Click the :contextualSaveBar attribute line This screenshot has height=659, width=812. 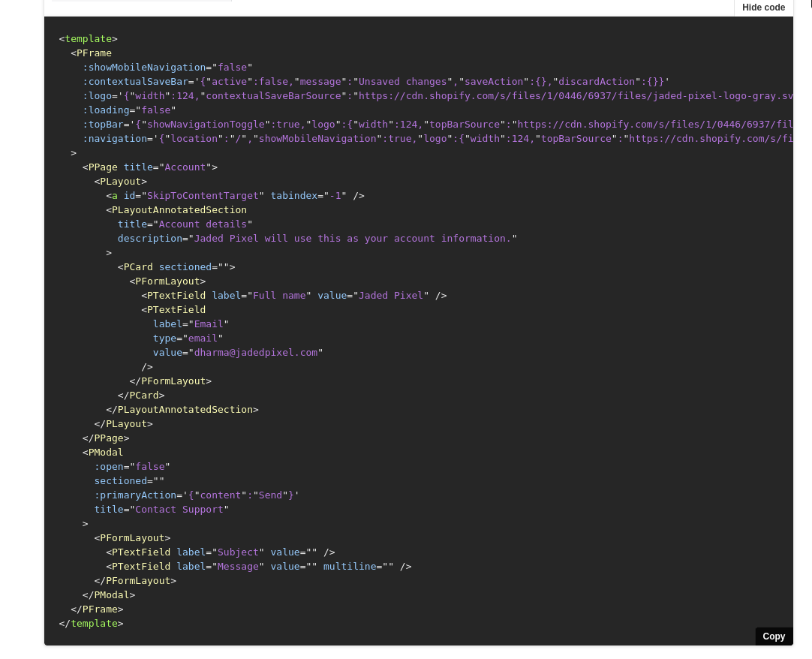click(376, 81)
